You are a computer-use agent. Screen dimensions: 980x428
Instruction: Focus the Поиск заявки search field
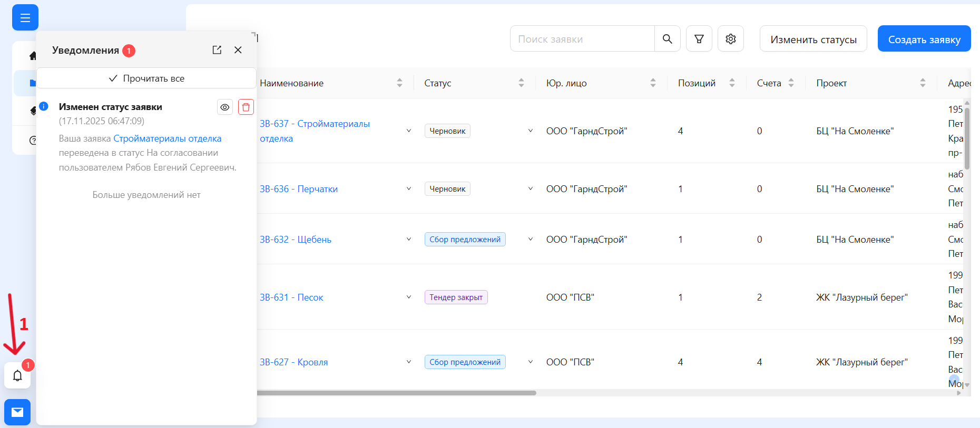(582, 39)
